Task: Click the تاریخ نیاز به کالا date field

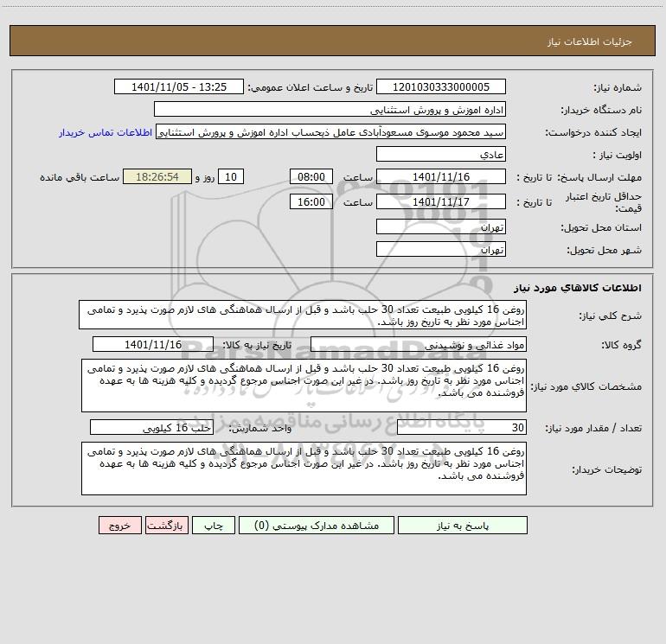Action: (153, 344)
